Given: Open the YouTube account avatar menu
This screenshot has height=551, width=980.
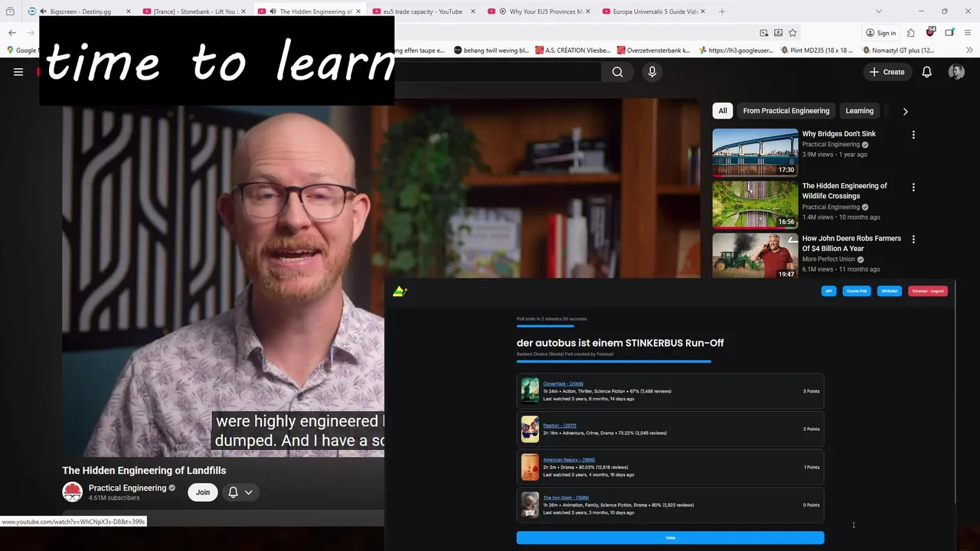Looking at the screenshot, I should click(x=956, y=72).
